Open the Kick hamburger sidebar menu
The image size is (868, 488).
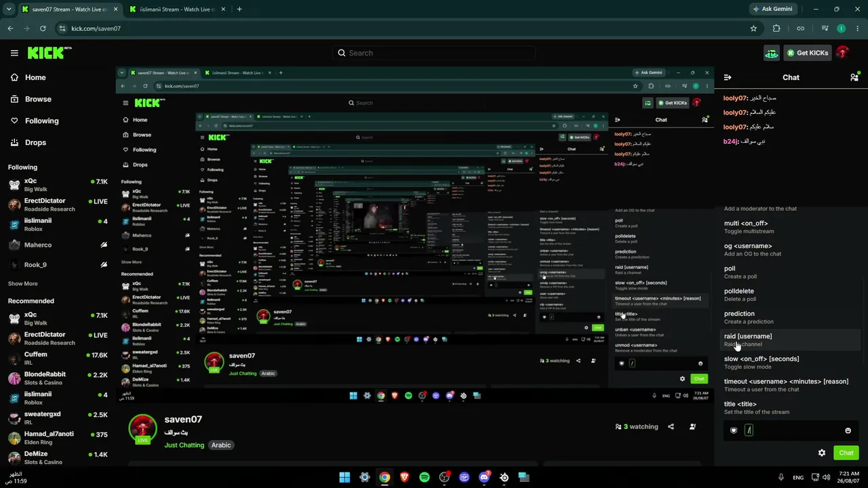(14, 53)
